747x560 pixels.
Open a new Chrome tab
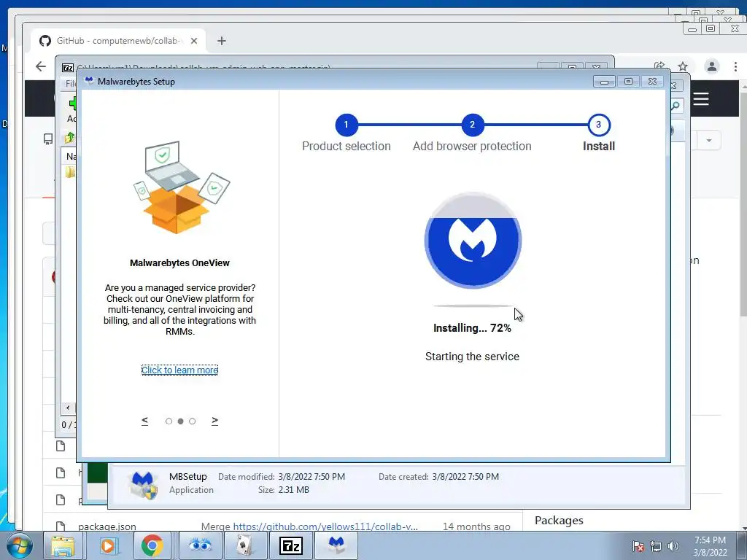222,41
